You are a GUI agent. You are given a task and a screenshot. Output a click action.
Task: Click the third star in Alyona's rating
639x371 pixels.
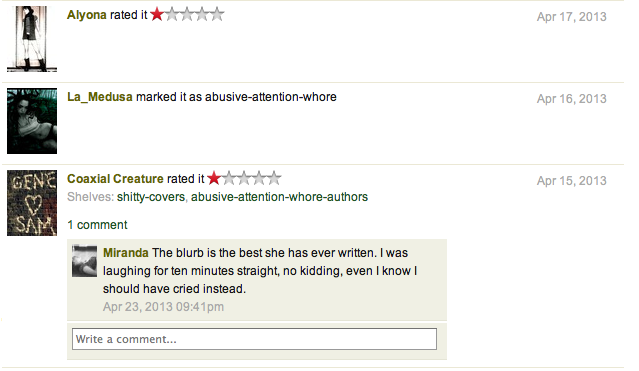coord(187,15)
